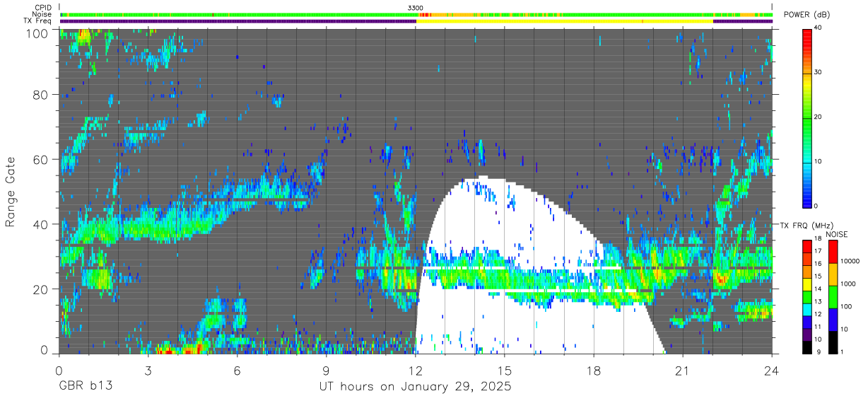This screenshot has width=868, height=401.
Task: Click the 40 tick on POWER colorbar
Action: [819, 28]
